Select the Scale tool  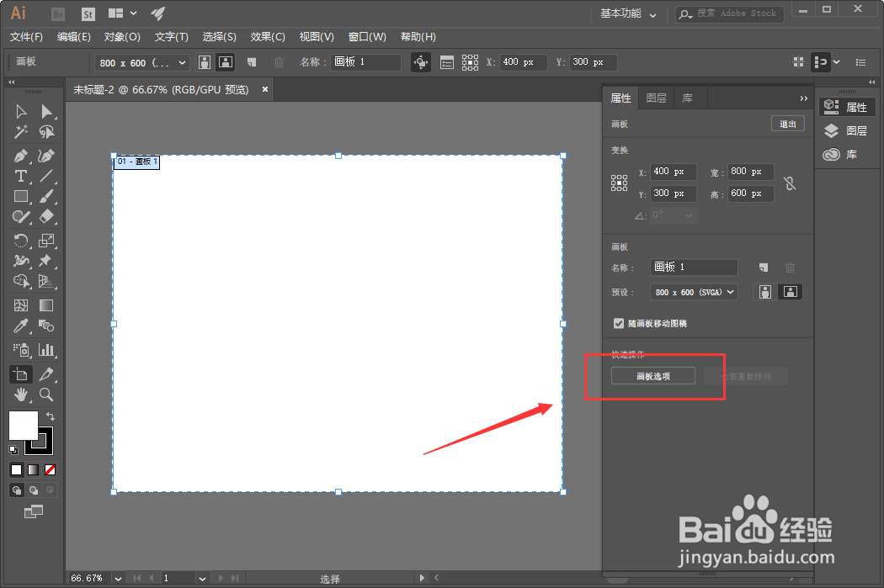click(46, 241)
